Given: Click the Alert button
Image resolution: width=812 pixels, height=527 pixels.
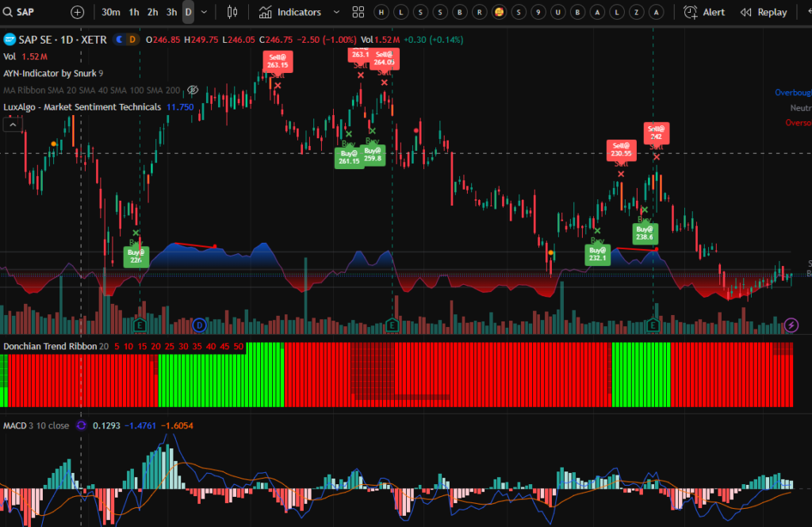Looking at the screenshot, I should point(704,12).
